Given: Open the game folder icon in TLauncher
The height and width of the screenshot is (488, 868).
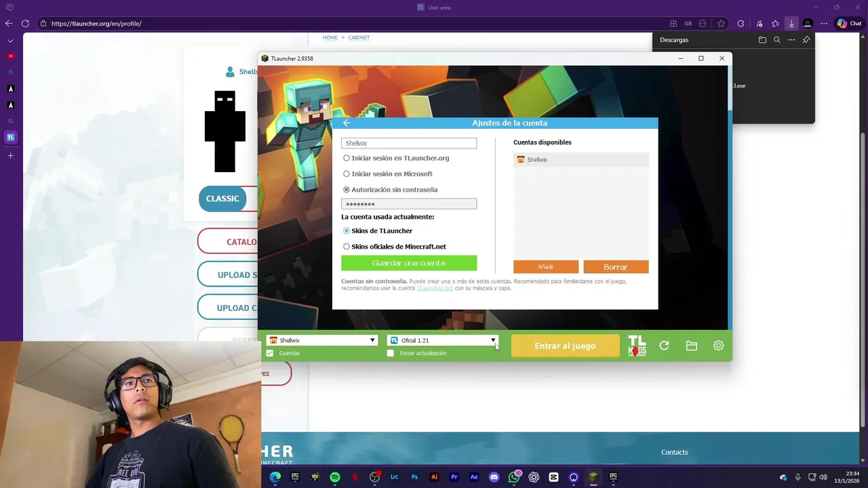Looking at the screenshot, I should click(691, 346).
